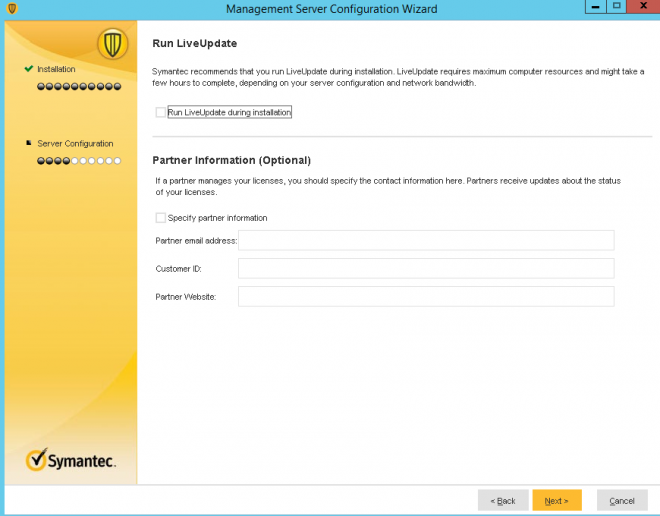Click the Run LiveUpdate heading
This screenshot has height=516, width=660.
(194, 43)
